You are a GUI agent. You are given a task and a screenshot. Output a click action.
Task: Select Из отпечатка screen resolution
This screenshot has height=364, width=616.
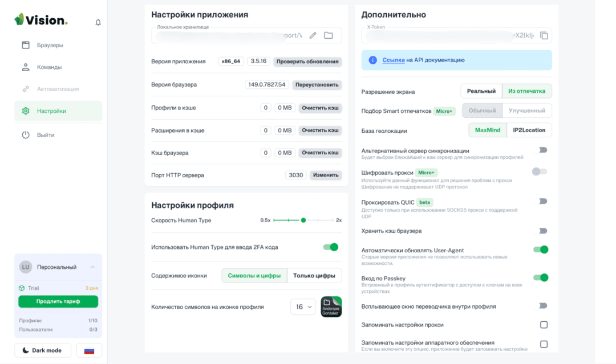click(527, 91)
